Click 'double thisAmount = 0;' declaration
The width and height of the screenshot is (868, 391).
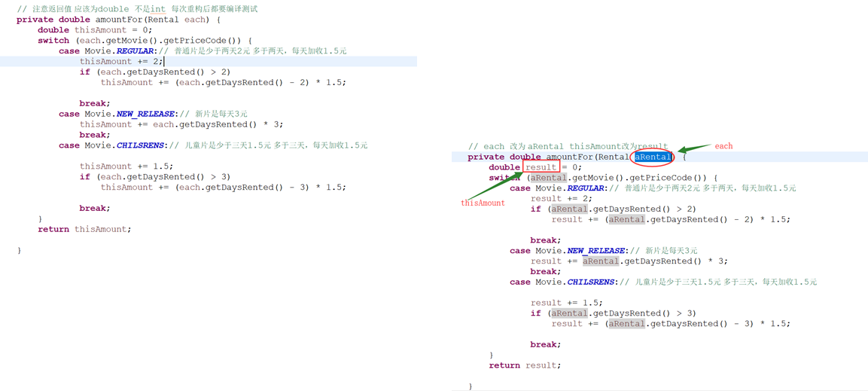click(95, 30)
